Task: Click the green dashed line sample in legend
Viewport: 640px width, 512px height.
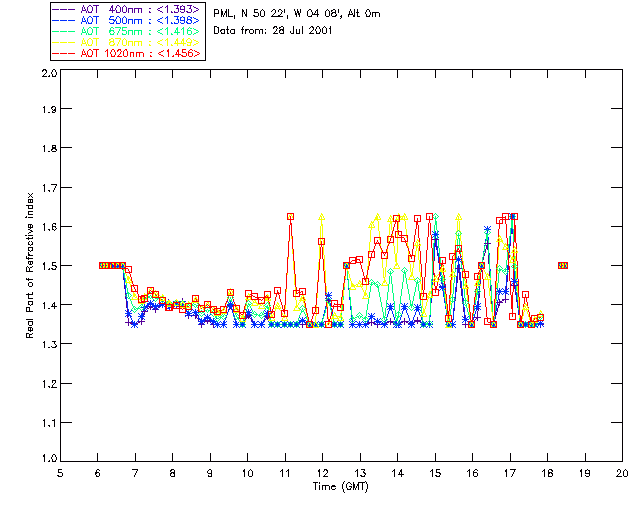Action: 64,32
